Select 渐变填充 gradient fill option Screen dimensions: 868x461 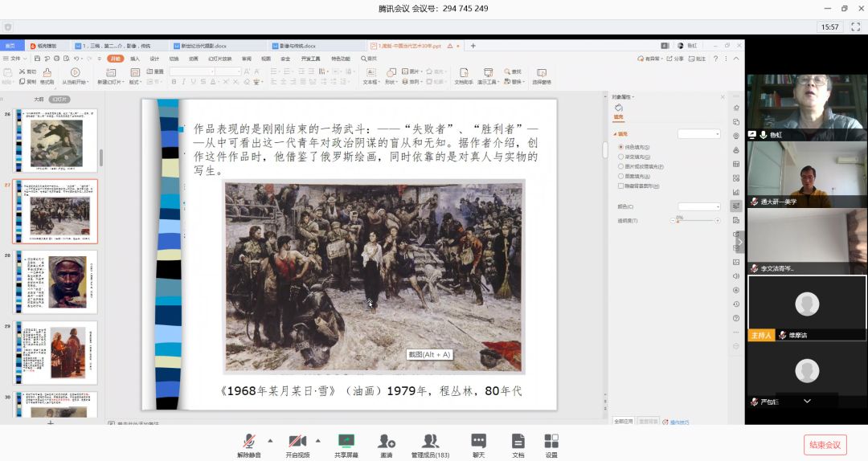point(620,157)
